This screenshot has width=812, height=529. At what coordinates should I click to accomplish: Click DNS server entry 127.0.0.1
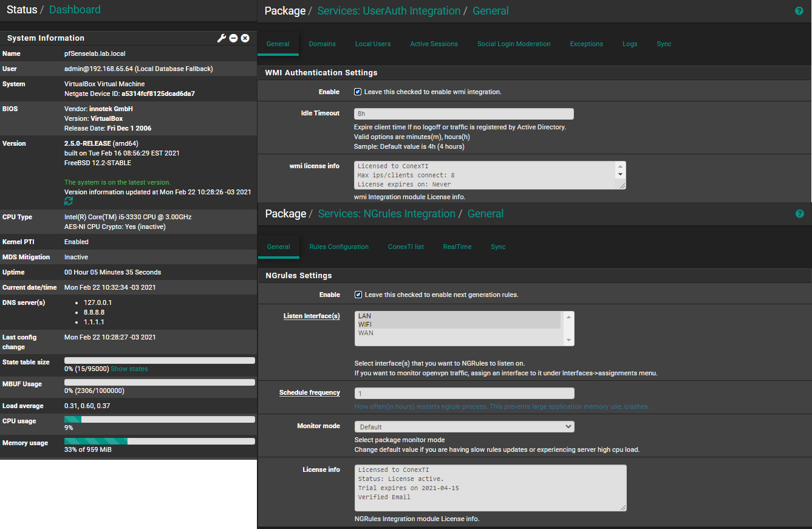[98, 302]
